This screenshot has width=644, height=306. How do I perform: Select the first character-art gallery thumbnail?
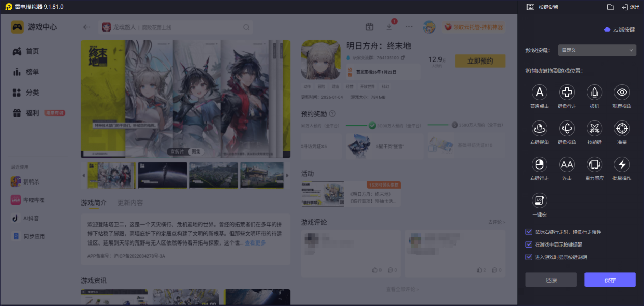point(112,175)
